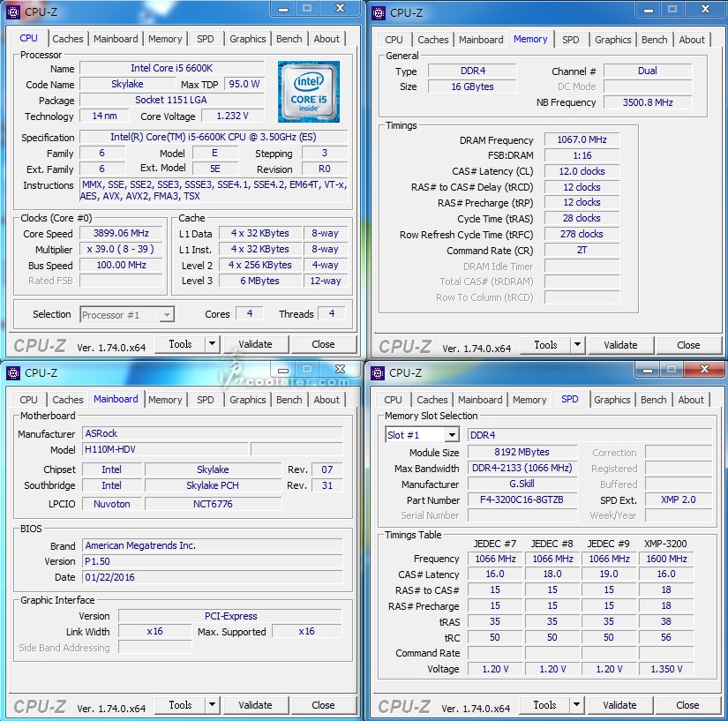Click the memory Size value 16 GBytes

tap(472, 86)
